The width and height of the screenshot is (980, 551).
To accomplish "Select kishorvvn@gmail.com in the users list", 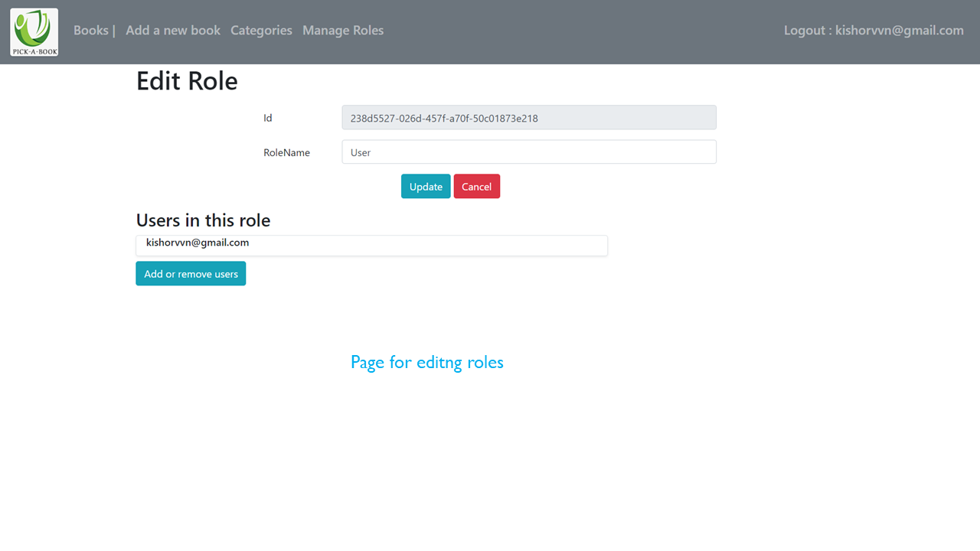I will point(198,243).
